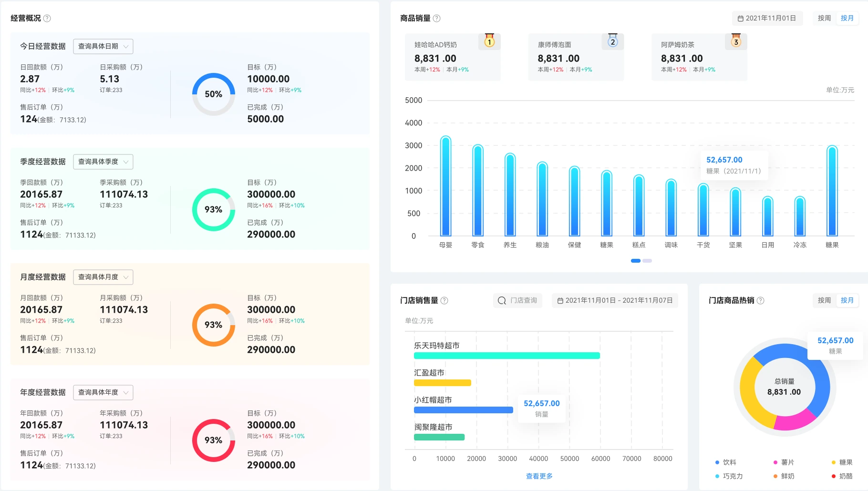Toggle the 巧克力 legend item
Screen dimensions: 868x491
click(x=729, y=476)
